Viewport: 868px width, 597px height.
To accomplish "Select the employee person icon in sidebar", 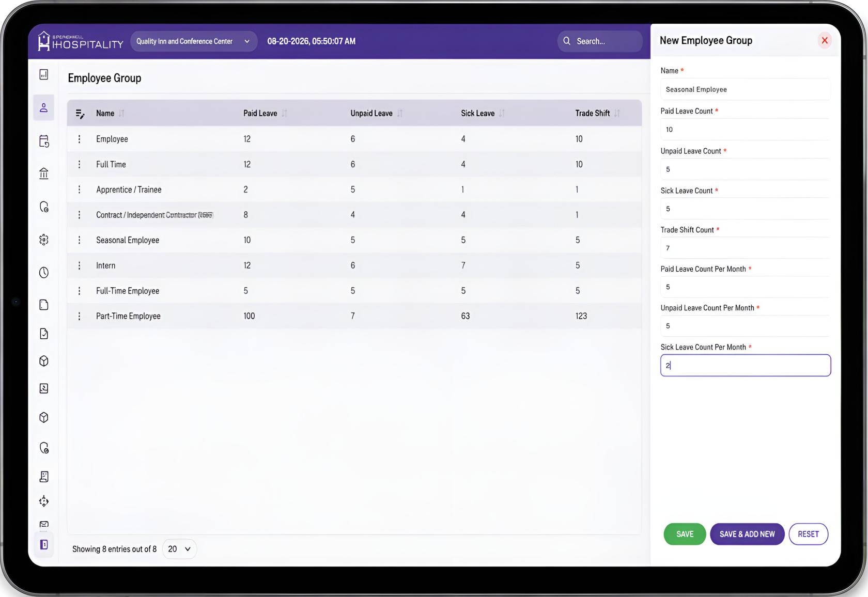I will (x=44, y=107).
